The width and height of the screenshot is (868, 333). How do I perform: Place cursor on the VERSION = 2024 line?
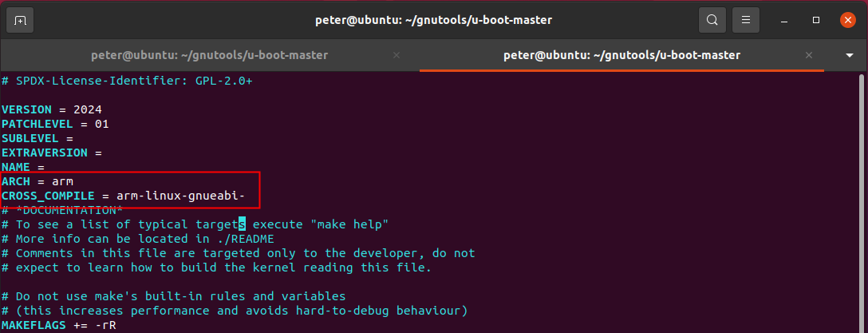tap(52, 109)
